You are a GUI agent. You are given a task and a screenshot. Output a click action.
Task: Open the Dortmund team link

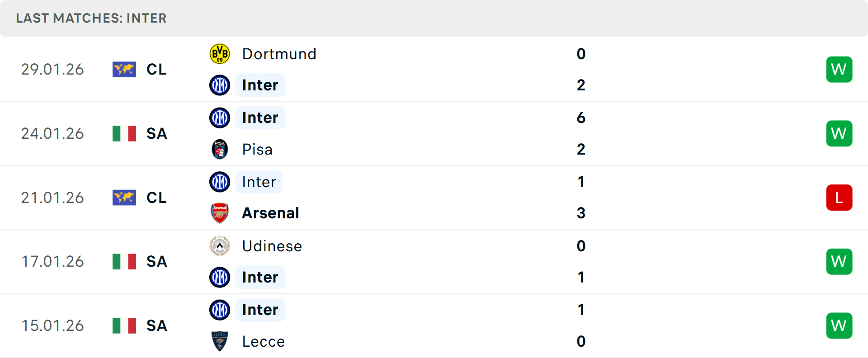[x=279, y=54]
